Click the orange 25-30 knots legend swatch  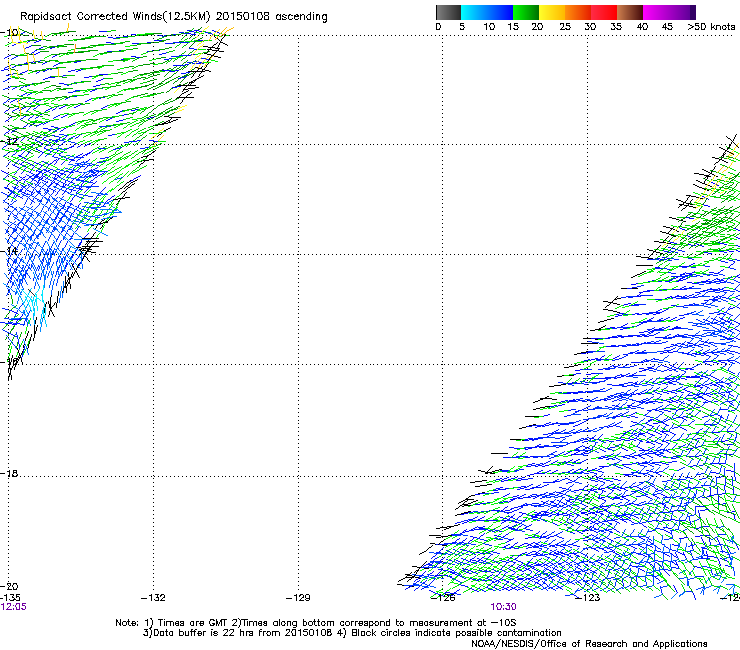[x=578, y=12]
